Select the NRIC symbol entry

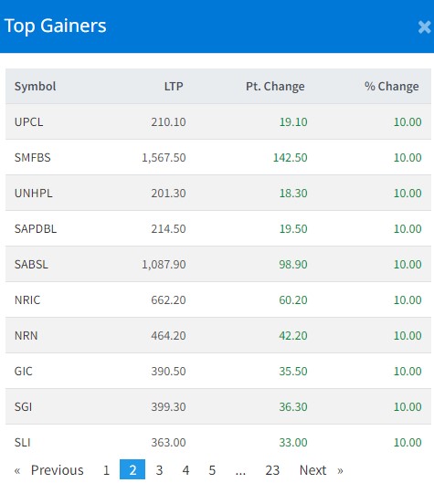27,299
